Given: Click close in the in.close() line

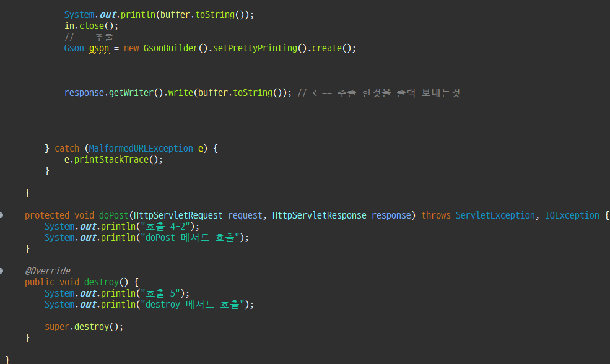Looking at the screenshot, I should coord(92,26).
